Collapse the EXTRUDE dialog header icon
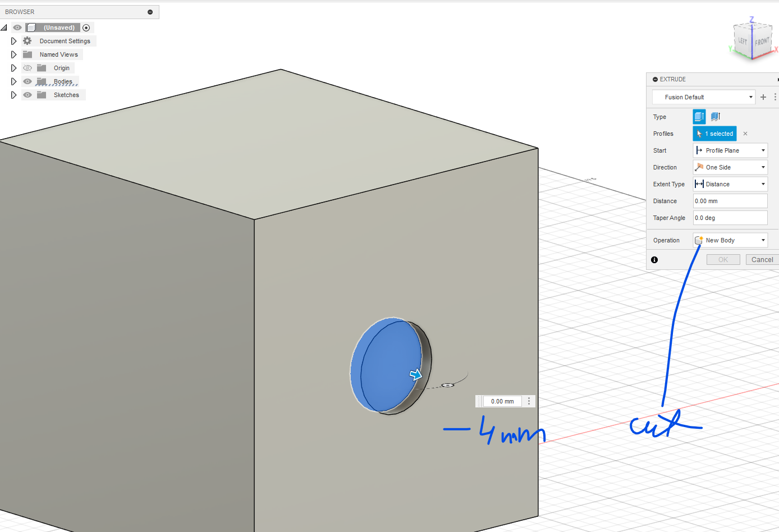The width and height of the screenshot is (779, 532). 655,80
